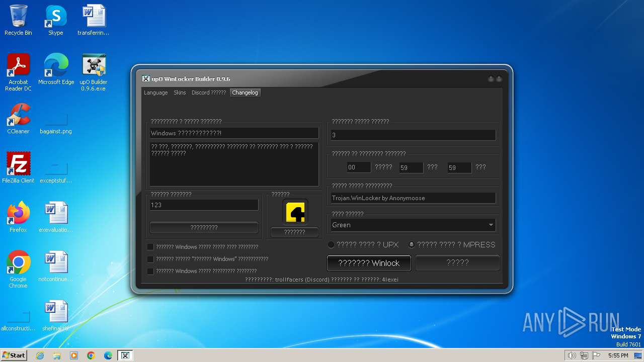This screenshot has height=362, width=644.
Task: Select the MPRESS packing radio button
Action: [412, 245]
